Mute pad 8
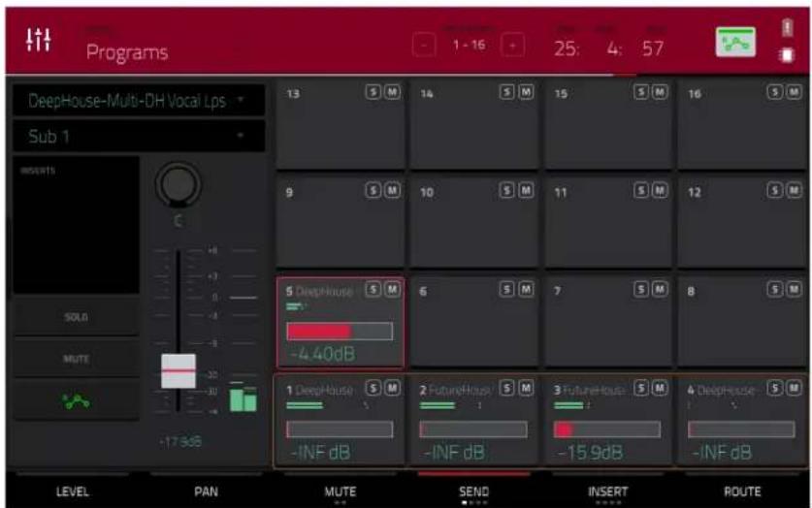Screen dimensions: 812x508 coord(794,289)
